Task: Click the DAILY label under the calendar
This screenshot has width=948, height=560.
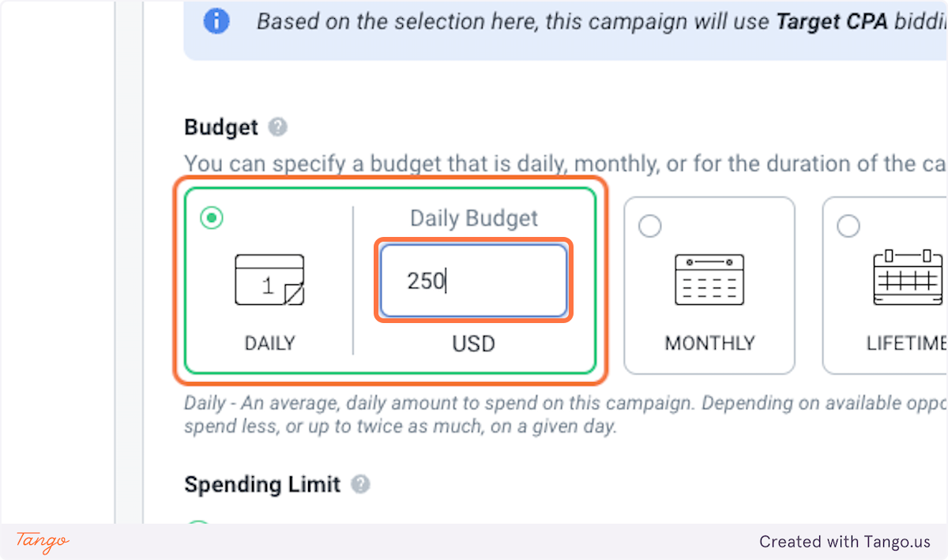Action: click(x=269, y=344)
